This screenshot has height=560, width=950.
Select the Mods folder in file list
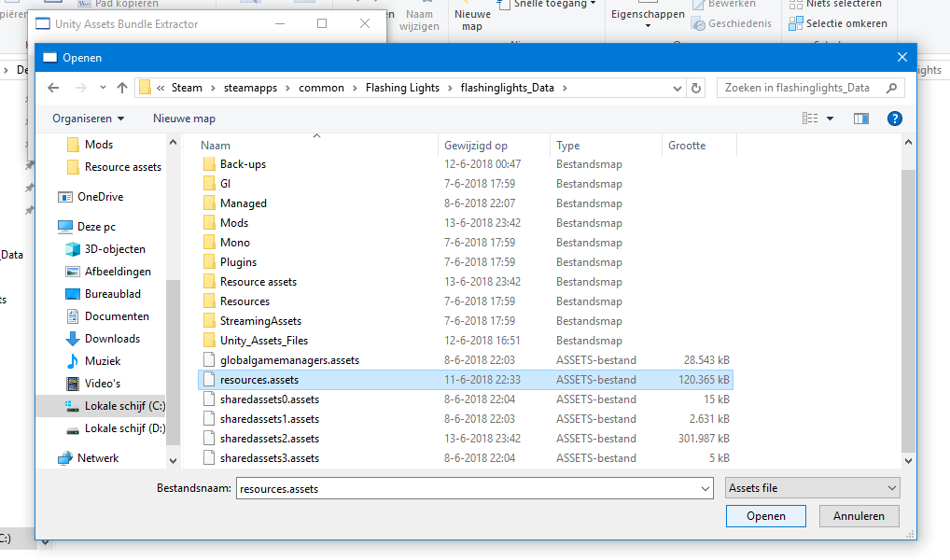coord(234,223)
